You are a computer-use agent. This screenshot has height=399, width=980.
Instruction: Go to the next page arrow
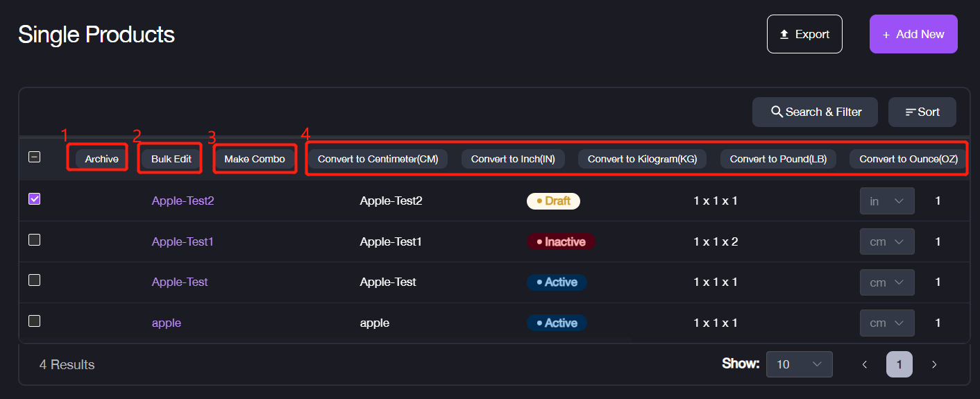point(934,364)
